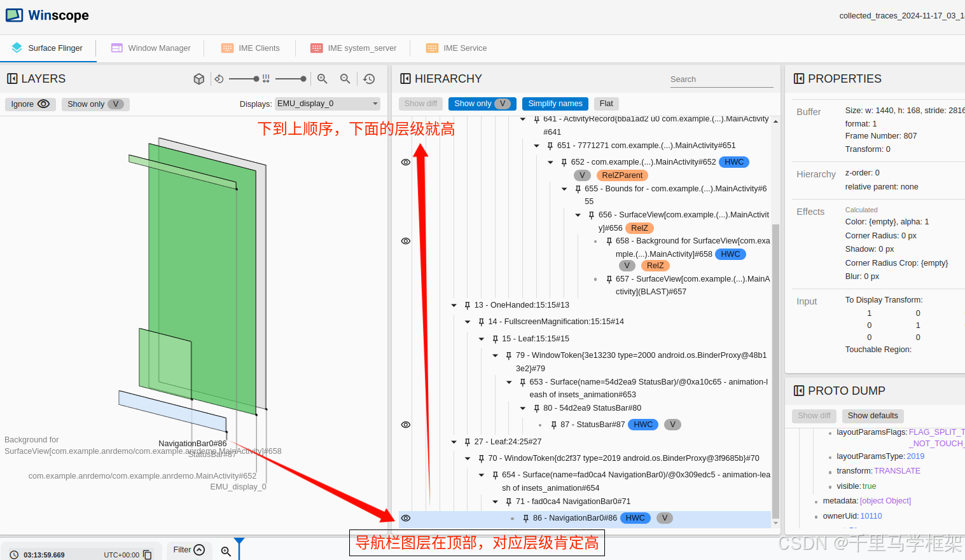The width and height of the screenshot is (965, 560).
Task: Pin the 658 - Background for SurfaceView row
Action: [609, 241]
